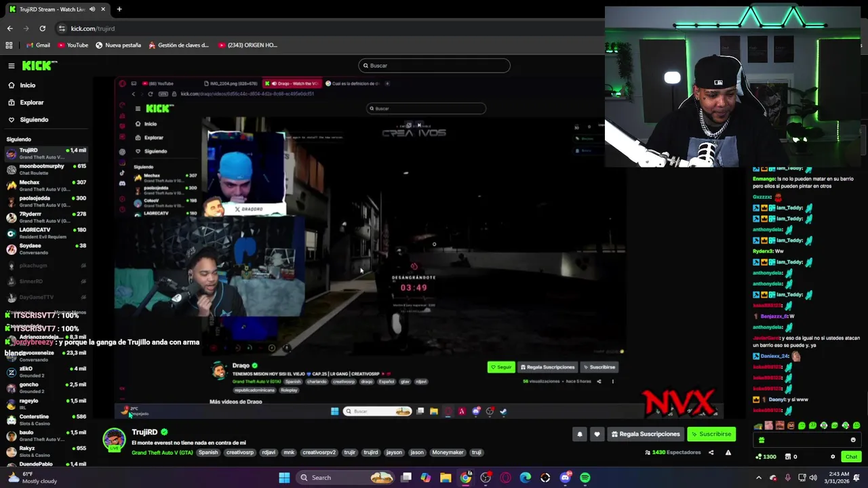
Task: Select the Moneymaker tag
Action: point(448,453)
